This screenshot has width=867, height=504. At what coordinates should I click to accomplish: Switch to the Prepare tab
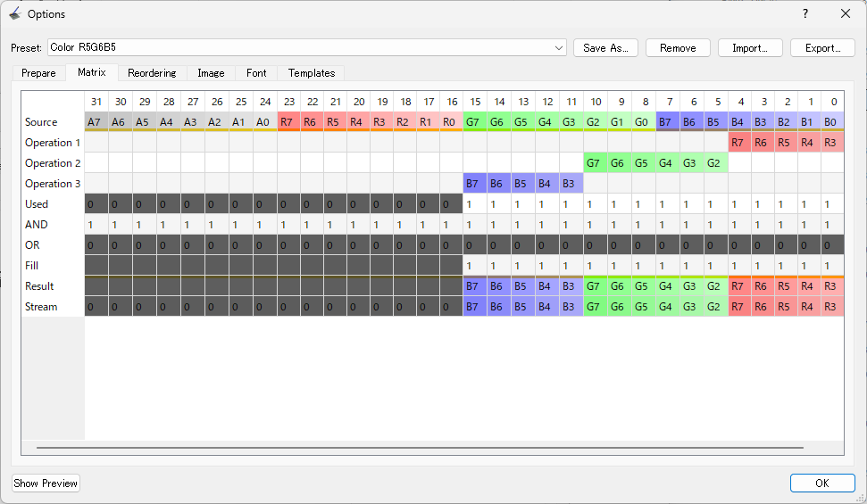38,73
